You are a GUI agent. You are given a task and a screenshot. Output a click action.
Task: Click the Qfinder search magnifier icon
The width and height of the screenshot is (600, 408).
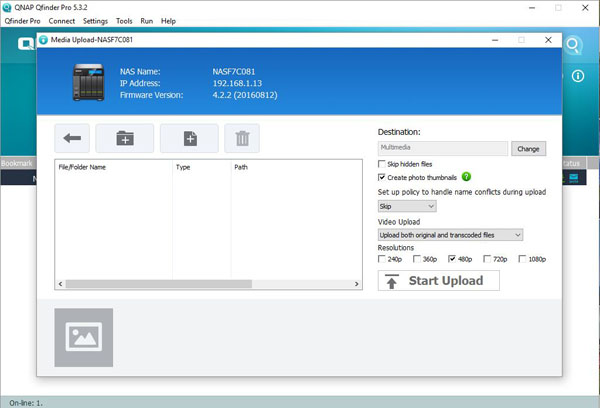tap(573, 46)
